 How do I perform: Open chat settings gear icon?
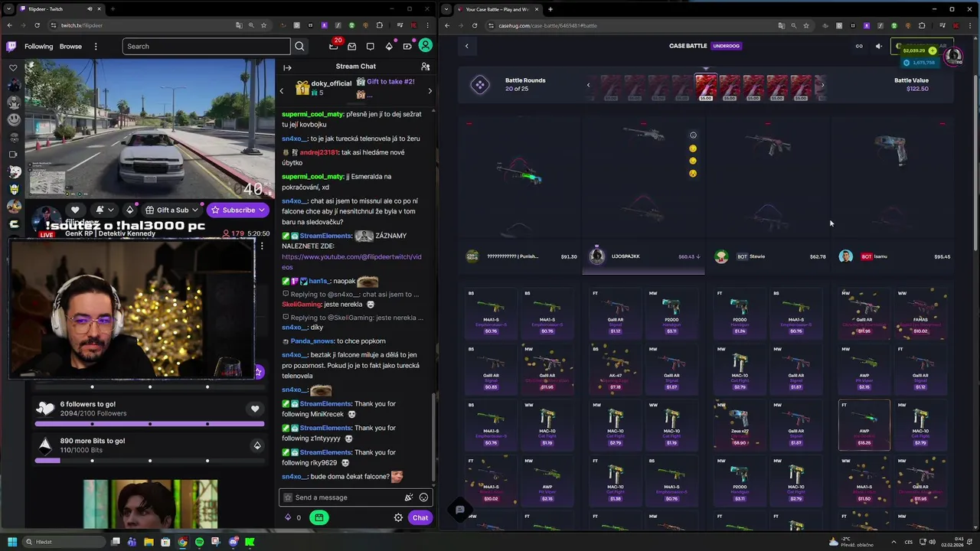[398, 517]
